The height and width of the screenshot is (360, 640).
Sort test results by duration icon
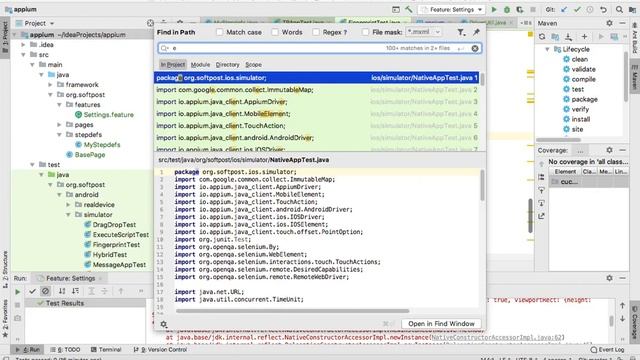pyautogui.click(x=76, y=291)
